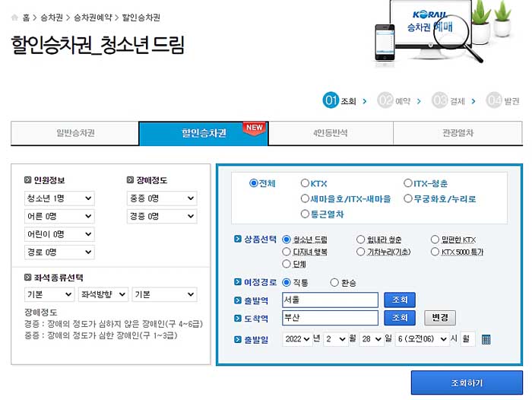The image size is (532, 400).
Task: Open the 경로 0명 dropdown
Action: tap(59, 252)
